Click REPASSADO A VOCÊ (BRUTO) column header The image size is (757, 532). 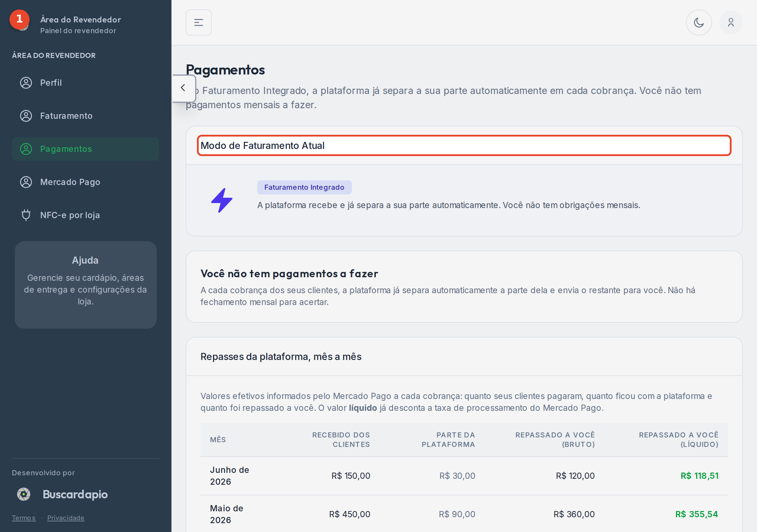tap(555, 440)
